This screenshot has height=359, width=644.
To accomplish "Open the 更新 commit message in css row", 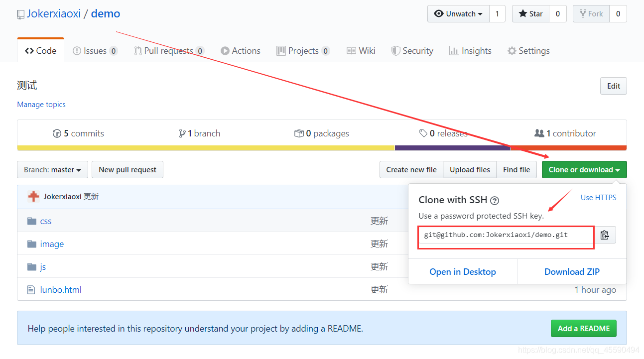I will 379,221.
